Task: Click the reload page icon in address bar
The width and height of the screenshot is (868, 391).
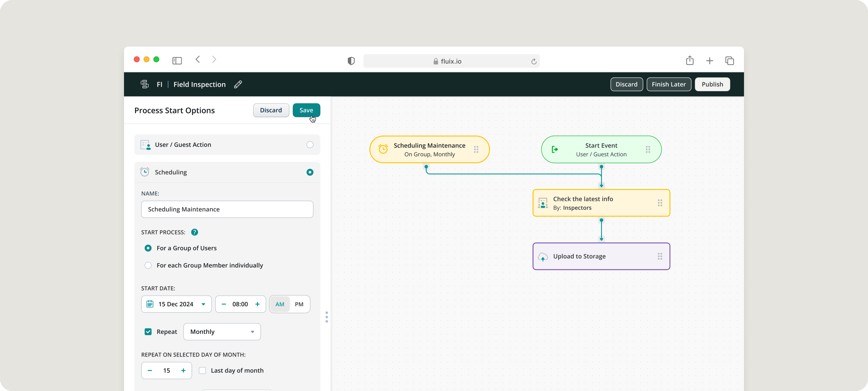Action: pyautogui.click(x=534, y=61)
